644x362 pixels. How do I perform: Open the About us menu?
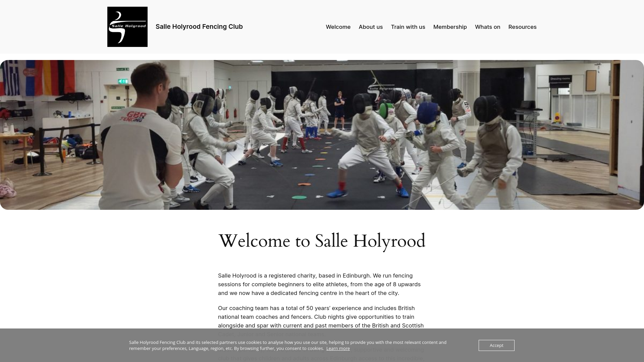371,27
